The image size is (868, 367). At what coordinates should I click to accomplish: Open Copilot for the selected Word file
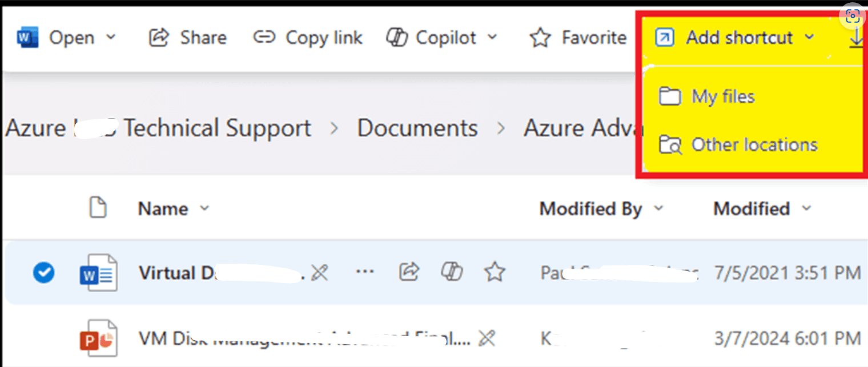click(451, 272)
